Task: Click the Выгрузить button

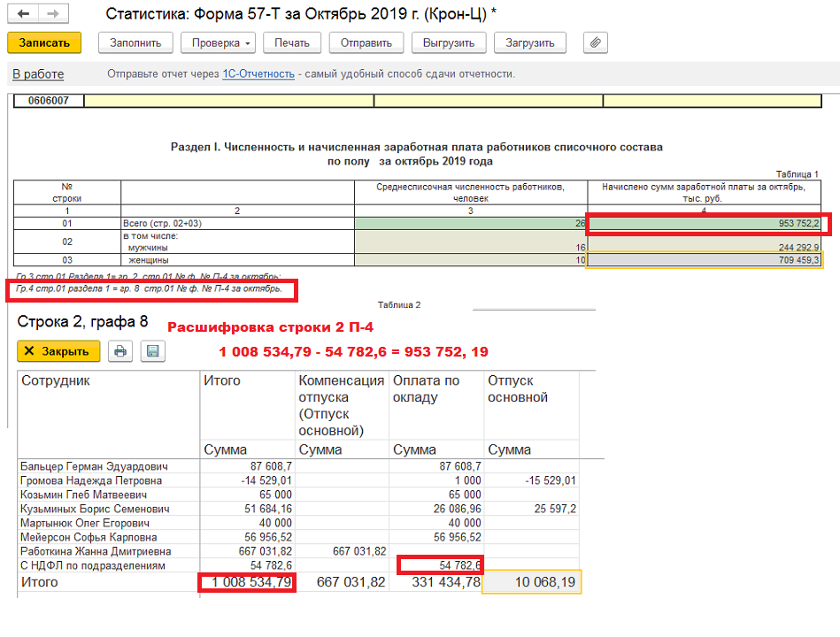Action: pos(449,42)
